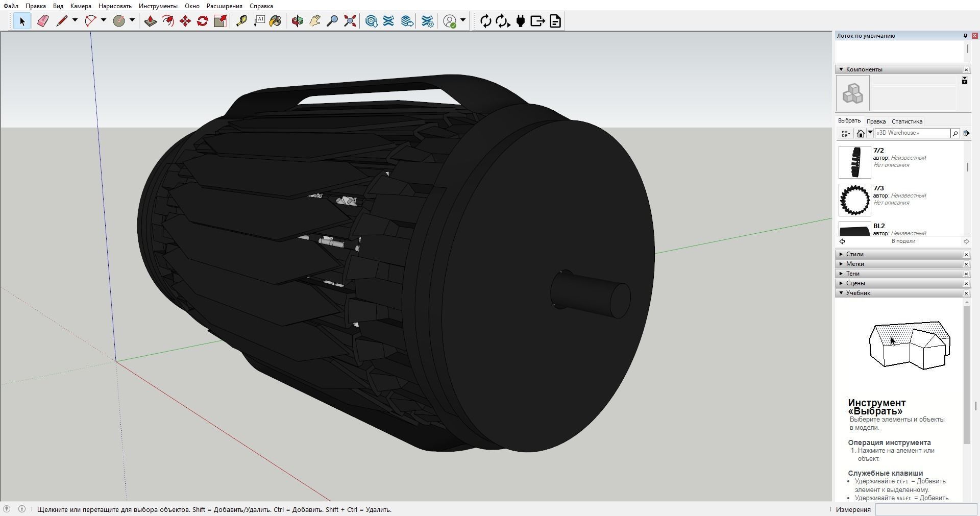Click the Send to LayOut icon
The image size is (980, 516).
click(407, 21)
